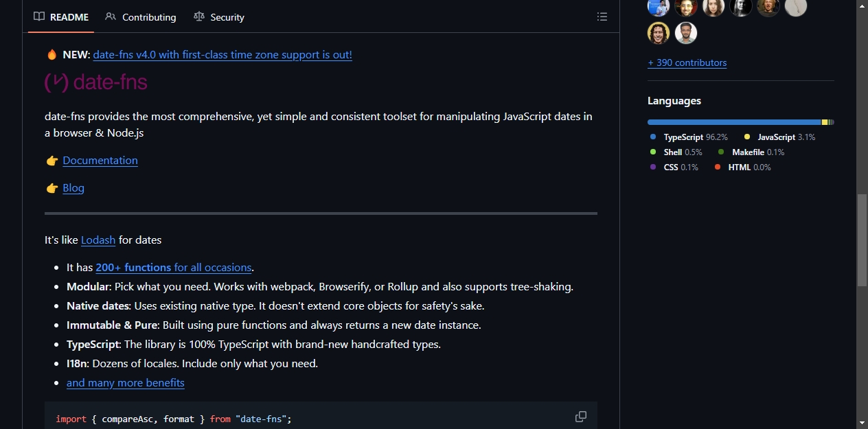Click the yellow JavaScript segment of language bar
The width and height of the screenshot is (868, 429).
pos(825,122)
